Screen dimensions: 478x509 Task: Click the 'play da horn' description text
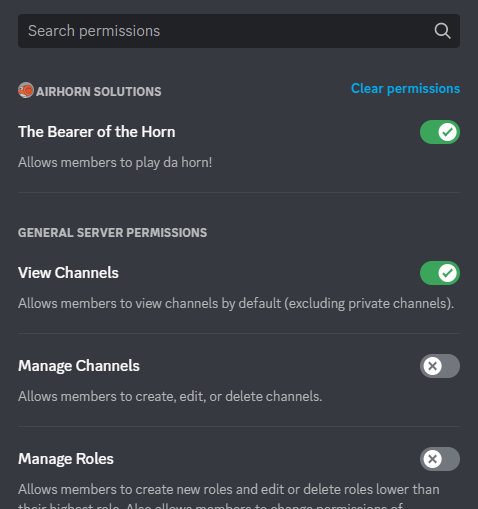115,163
